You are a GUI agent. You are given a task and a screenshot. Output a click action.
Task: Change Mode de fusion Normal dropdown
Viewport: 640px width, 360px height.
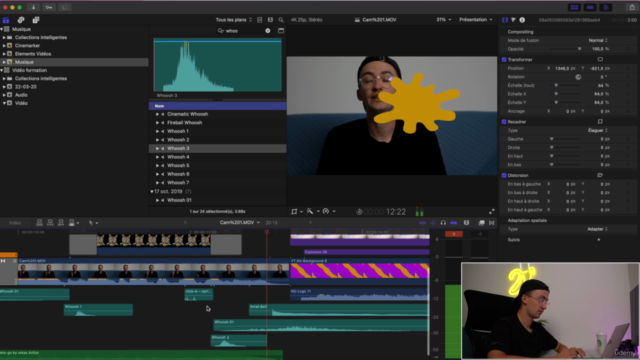(x=598, y=40)
